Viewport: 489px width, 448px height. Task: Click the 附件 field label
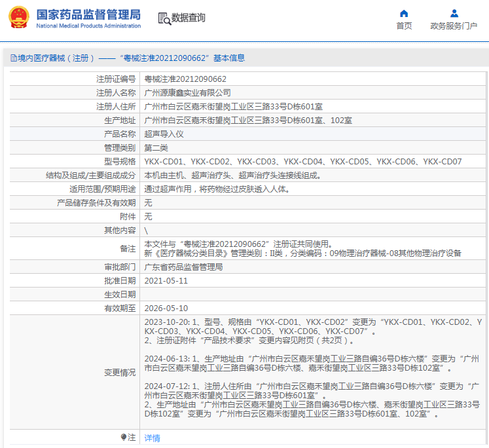point(128,217)
